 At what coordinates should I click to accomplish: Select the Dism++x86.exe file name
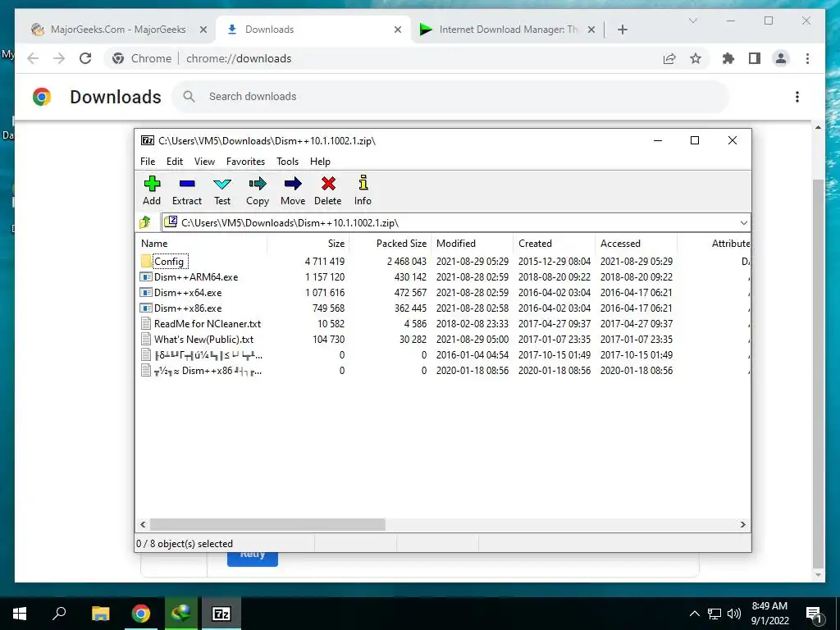point(188,308)
